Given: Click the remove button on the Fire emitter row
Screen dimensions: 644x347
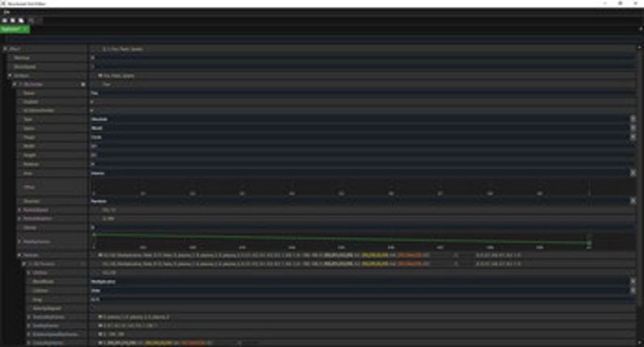Looking at the screenshot, I should (83, 84).
